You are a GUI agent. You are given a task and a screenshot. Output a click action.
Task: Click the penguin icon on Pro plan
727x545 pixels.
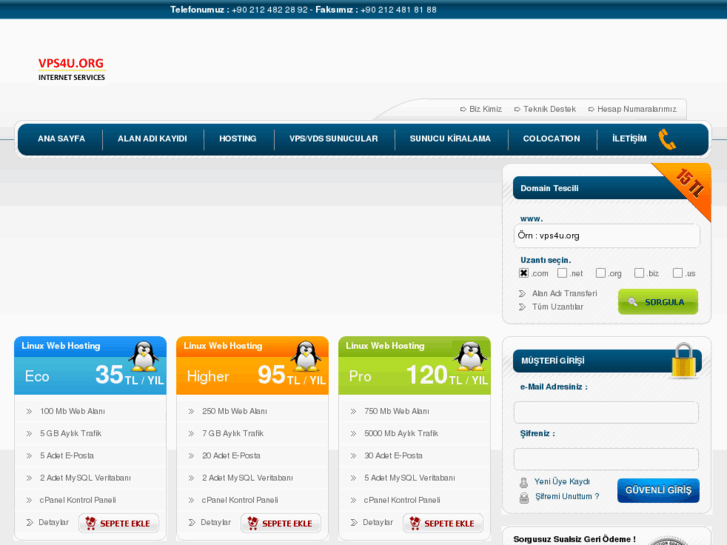(470, 356)
